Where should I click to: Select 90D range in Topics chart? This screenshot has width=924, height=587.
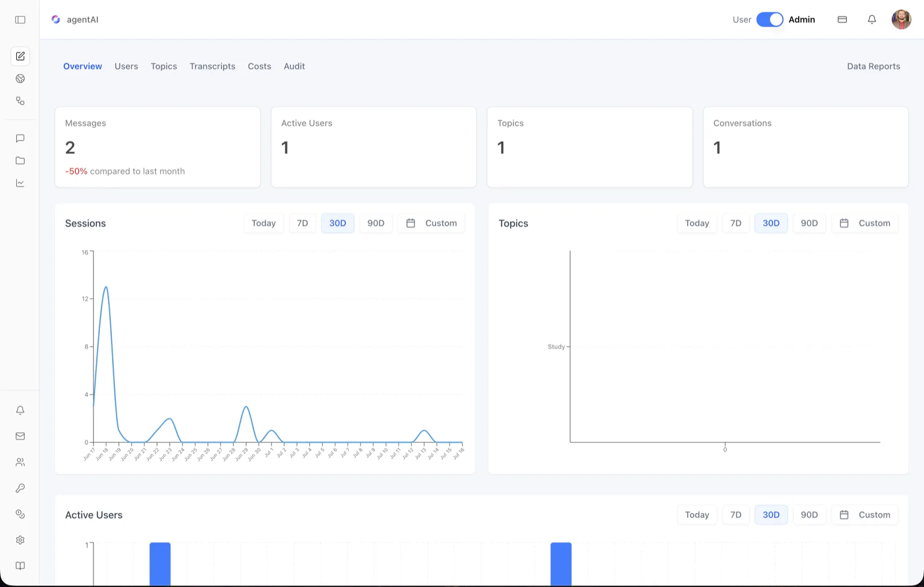[x=809, y=223]
